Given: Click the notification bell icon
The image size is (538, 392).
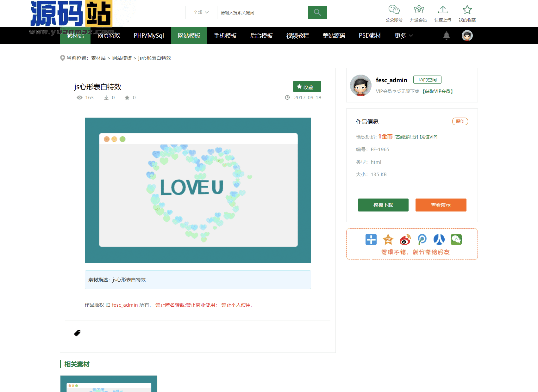Looking at the screenshot, I should (x=446, y=35).
